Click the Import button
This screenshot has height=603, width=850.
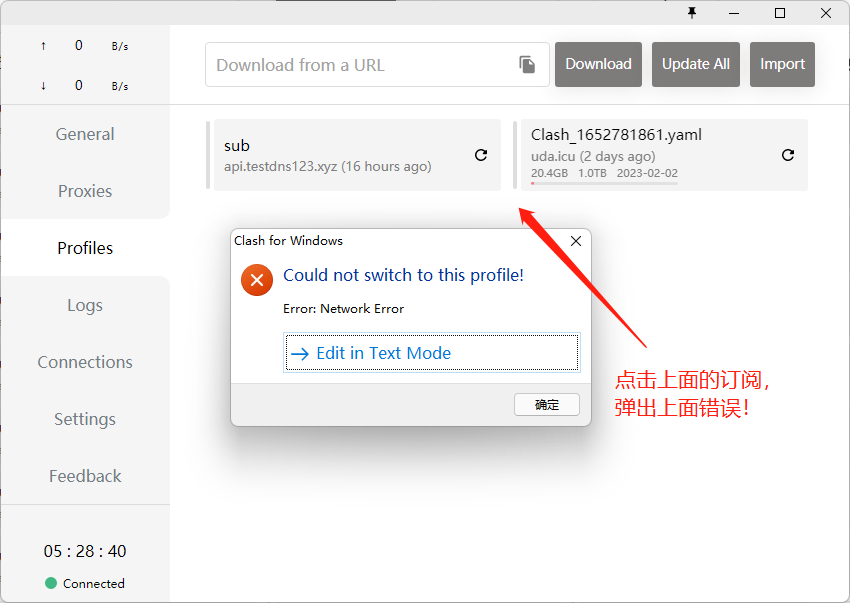(782, 65)
